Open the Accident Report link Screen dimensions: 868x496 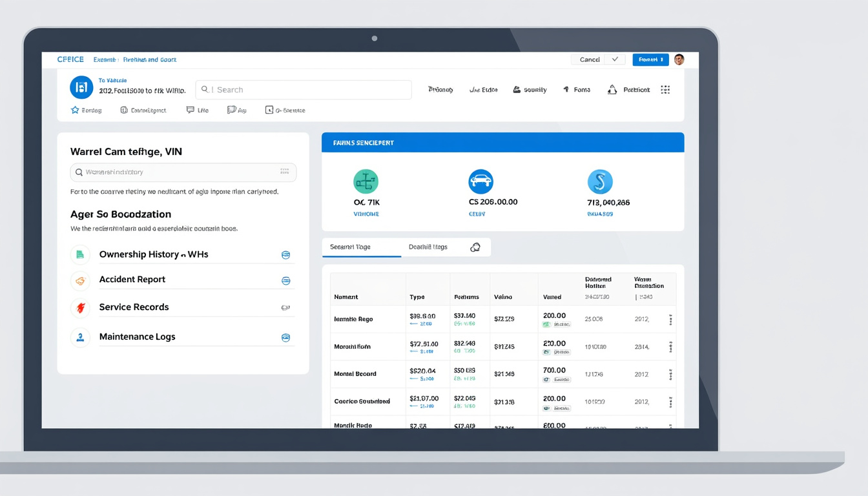(x=132, y=280)
